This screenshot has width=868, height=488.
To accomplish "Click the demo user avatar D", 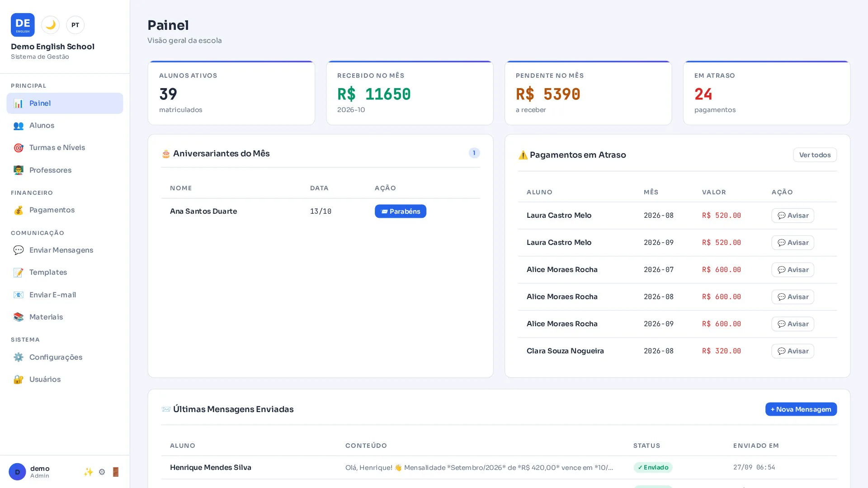I will pyautogui.click(x=17, y=472).
